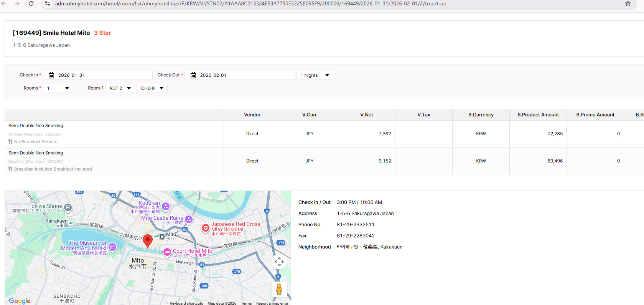Open map Keyboard shortcuts link
Image resolution: width=644 pixels, height=305 pixels.
[x=186, y=303]
